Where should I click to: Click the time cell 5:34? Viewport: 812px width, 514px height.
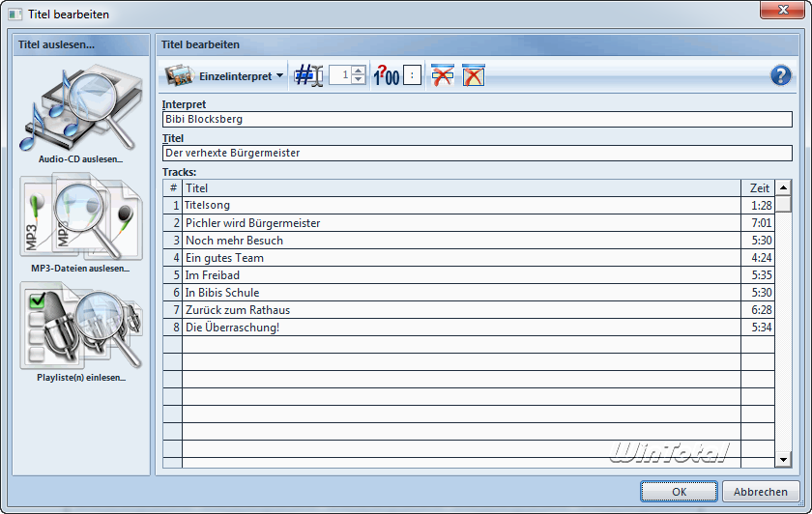tap(758, 328)
